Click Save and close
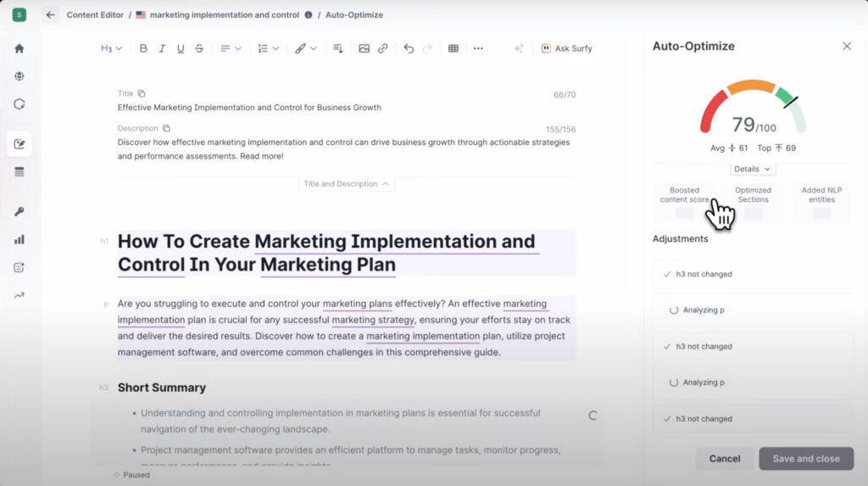Viewport: 868px width, 486px height. 806,459
